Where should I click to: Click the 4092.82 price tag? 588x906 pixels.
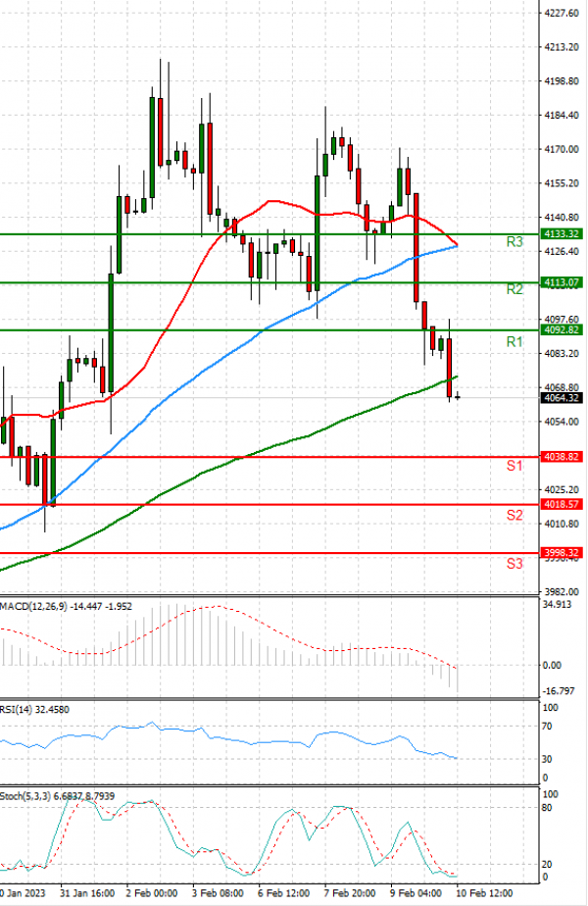[x=562, y=329]
